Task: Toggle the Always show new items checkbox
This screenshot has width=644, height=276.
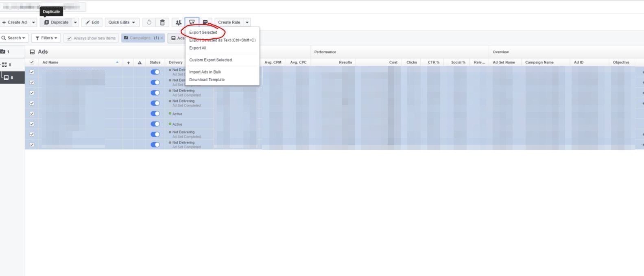Action: coord(69,38)
